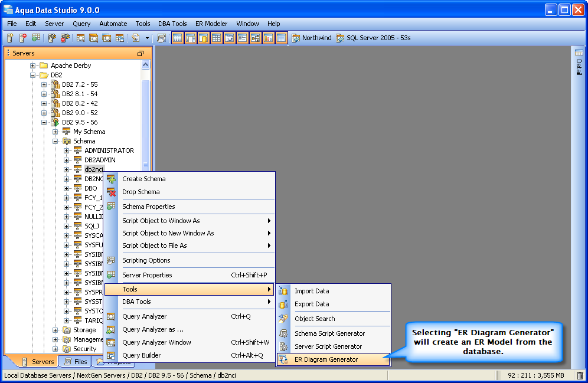This screenshot has width=588, height=383.
Task: Select ER Diagram Generator in Tools submenu
Action: click(334, 359)
